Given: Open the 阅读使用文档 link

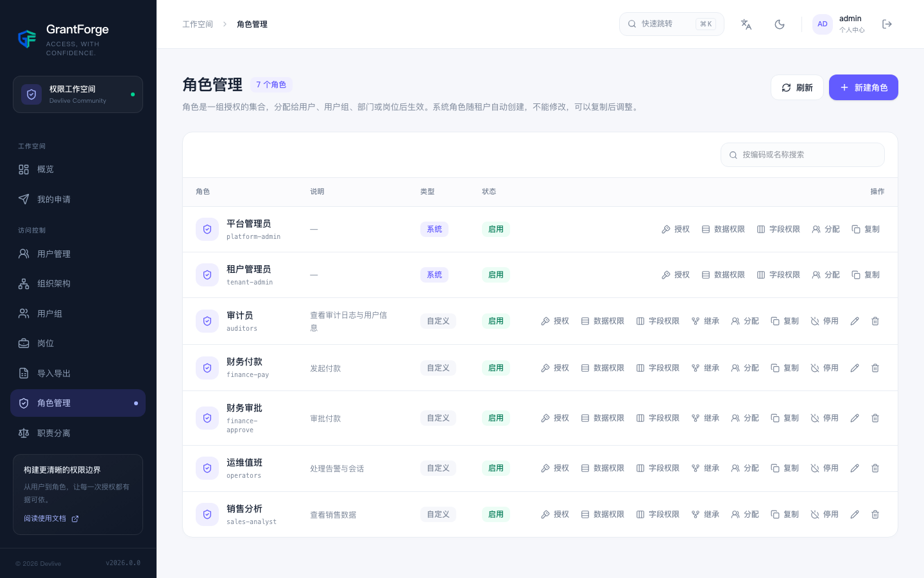Looking at the screenshot, I should tap(51, 519).
